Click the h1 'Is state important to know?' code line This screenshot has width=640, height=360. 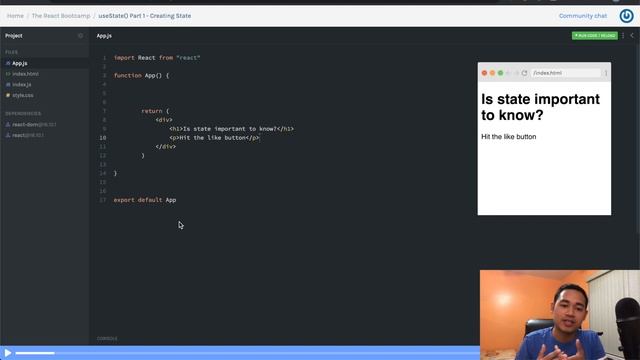[231, 129]
